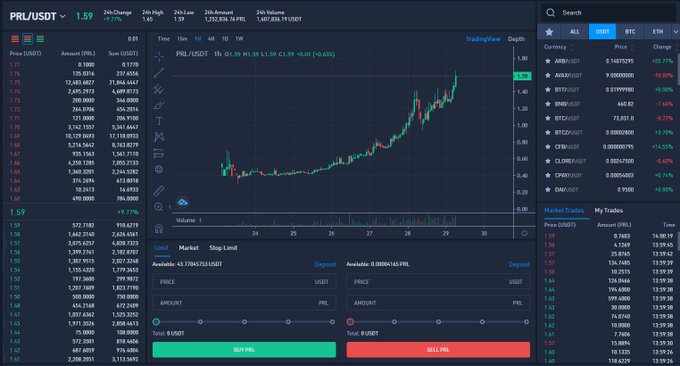Focus the buy PRICE input field
Image resolution: width=680 pixels, height=366 pixels.
244,282
